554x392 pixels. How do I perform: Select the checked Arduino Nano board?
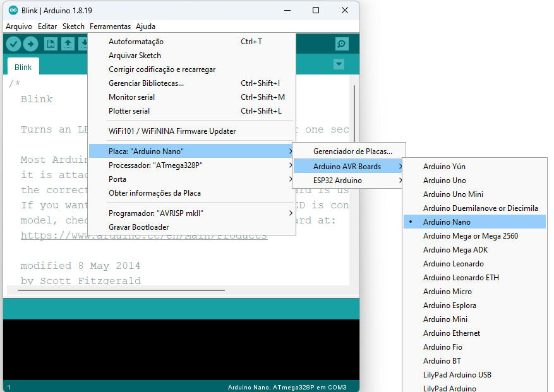coord(474,222)
